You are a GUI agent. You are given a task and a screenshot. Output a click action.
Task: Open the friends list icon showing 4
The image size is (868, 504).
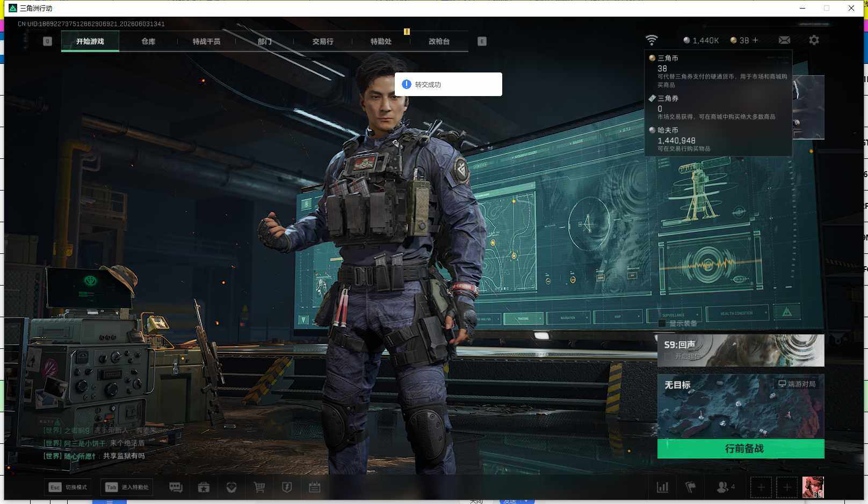click(726, 487)
